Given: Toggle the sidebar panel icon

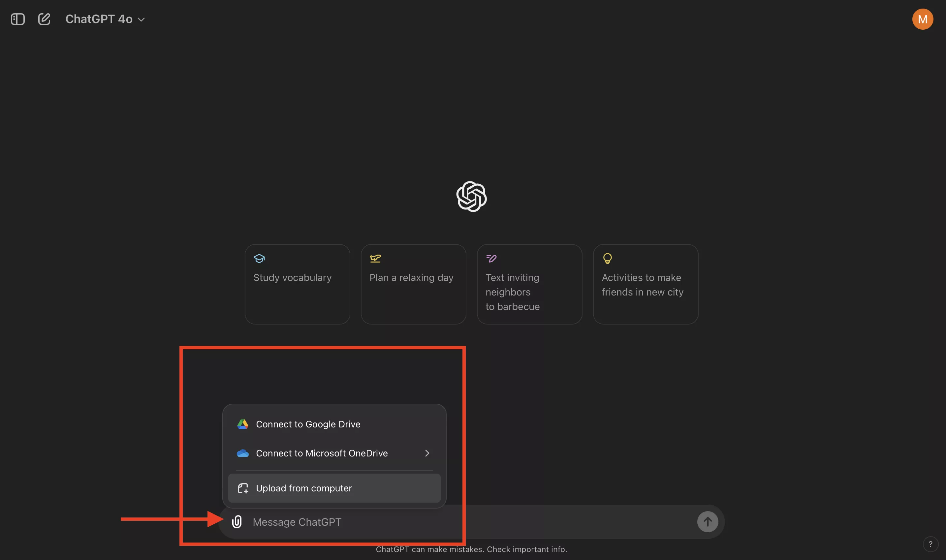Looking at the screenshot, I should (x=18, y=19).
